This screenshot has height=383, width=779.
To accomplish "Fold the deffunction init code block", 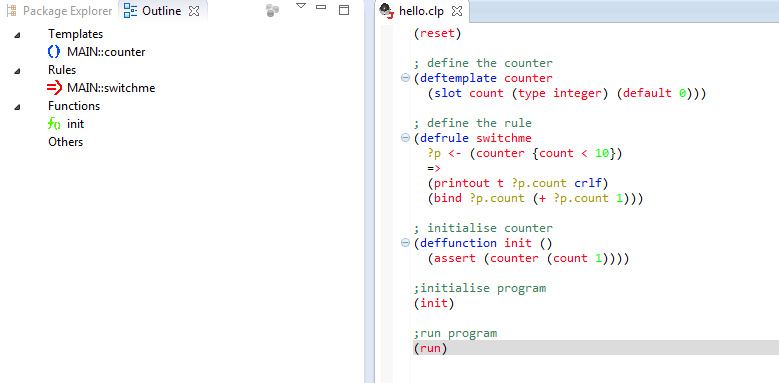I will (405, 243).
